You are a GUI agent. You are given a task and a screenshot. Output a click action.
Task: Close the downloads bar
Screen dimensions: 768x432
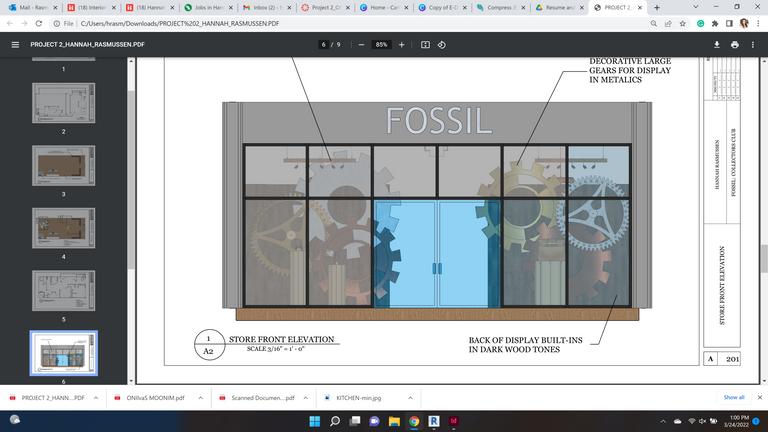pyautogui.click(x=760, y=397)
